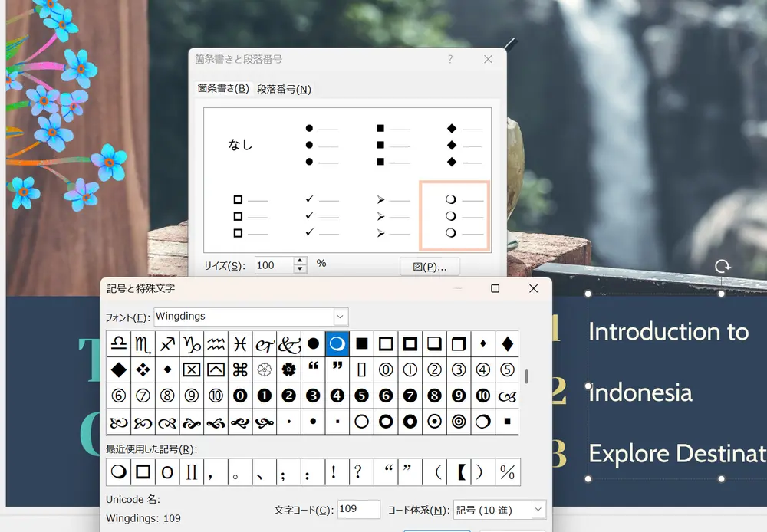
Task: Pick the circled zero outline symbol
Action: pyautogui.click(x=386, y=369)
